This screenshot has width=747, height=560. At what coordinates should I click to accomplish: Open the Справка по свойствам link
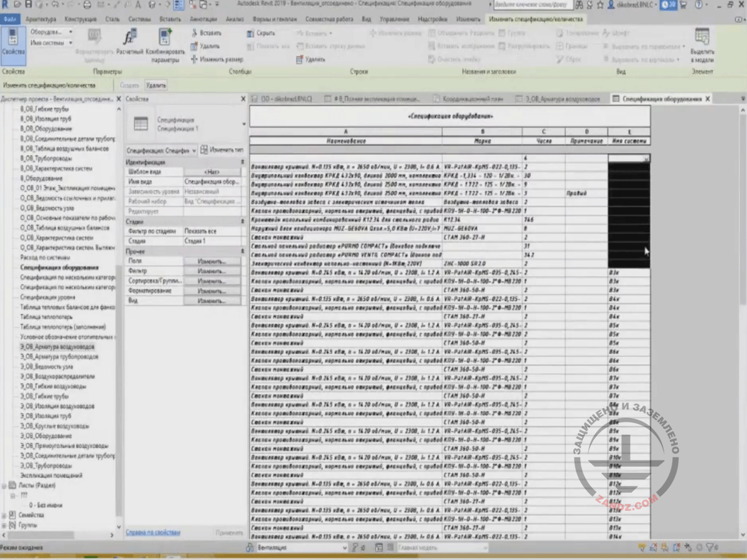tap(153, 533)
